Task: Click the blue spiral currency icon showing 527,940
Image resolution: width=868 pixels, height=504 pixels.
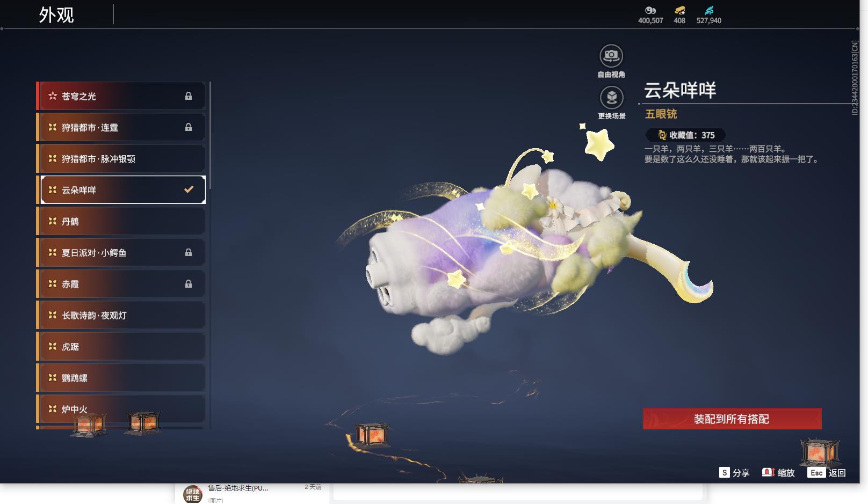Action: [709, 9]
